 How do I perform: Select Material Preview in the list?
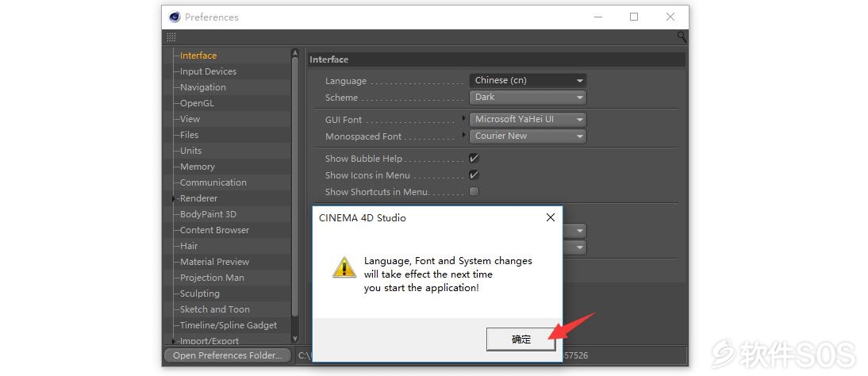coord(214,262)
